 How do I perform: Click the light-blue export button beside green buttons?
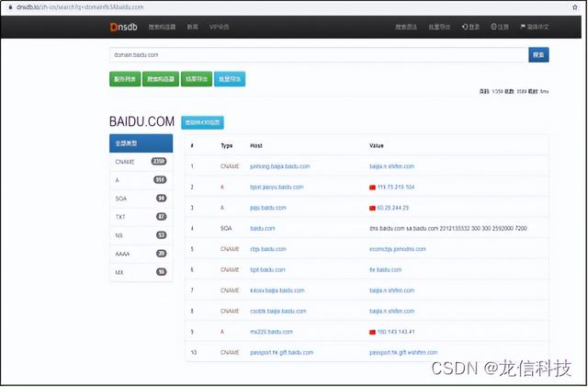[x=230, y=79]
